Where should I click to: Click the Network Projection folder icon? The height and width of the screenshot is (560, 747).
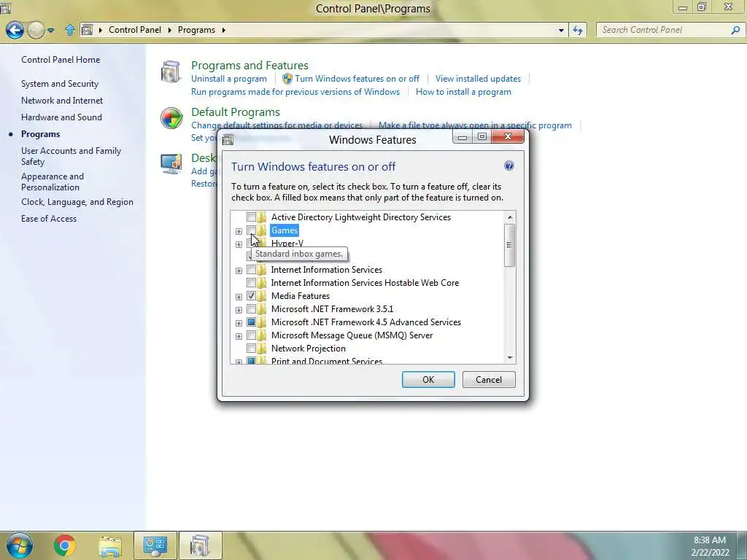pyautogui.click(x=262, y=348)
